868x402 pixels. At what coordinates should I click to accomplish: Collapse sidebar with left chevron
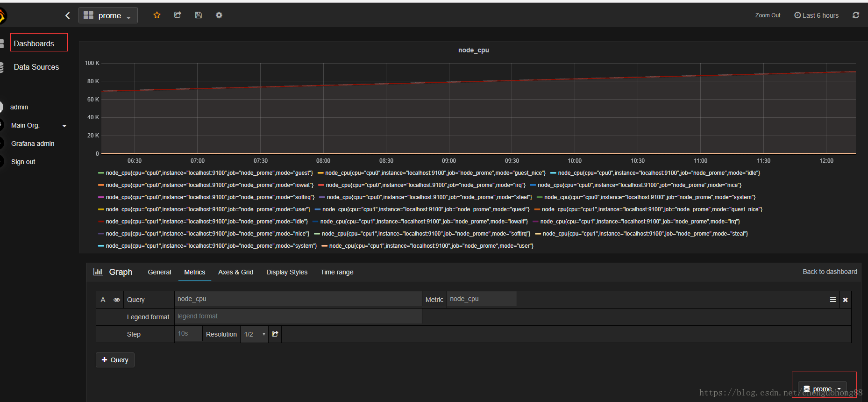coord(68,15)
